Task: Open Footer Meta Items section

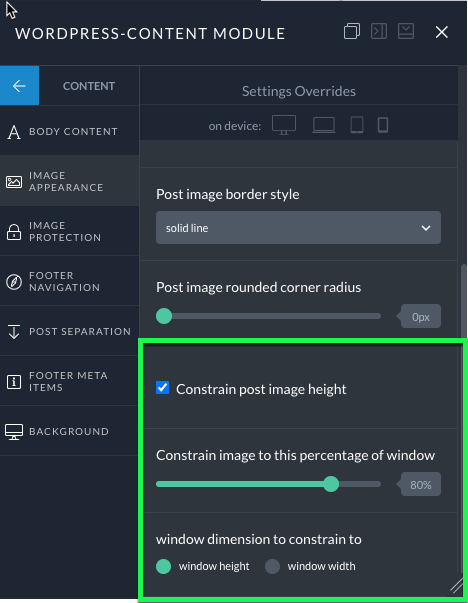Action: click(x=69, y=381)
